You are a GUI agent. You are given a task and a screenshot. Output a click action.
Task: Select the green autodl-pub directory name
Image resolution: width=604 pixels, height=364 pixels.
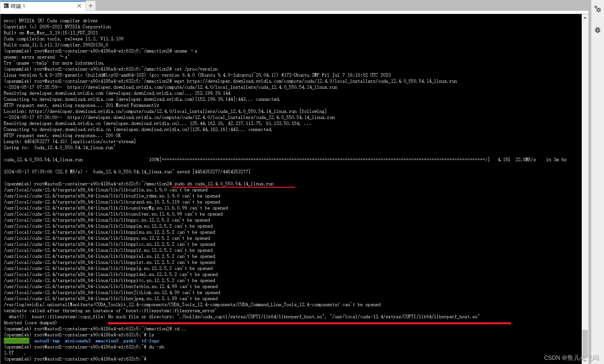pyautogui.click(x=16, y=340)
